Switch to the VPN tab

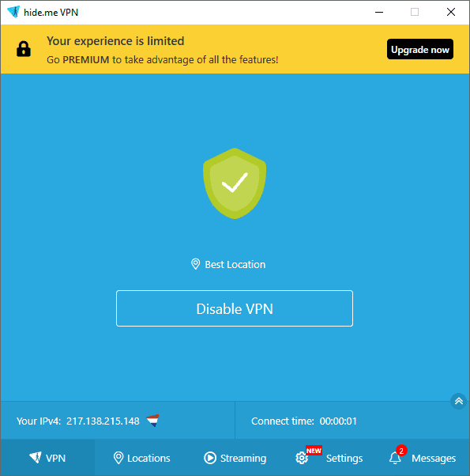pyautogui.click(x=47, y=458)
